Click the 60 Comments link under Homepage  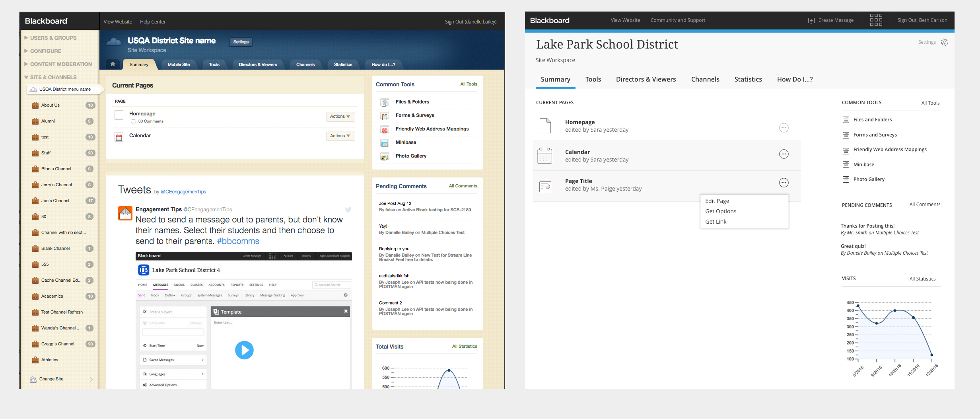point(151,121)
